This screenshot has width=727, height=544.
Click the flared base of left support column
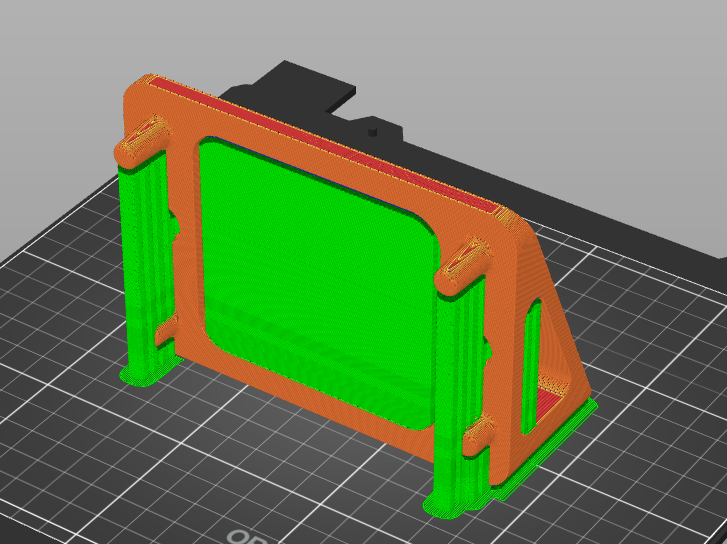pyautogui.click(x=138, y=377)
